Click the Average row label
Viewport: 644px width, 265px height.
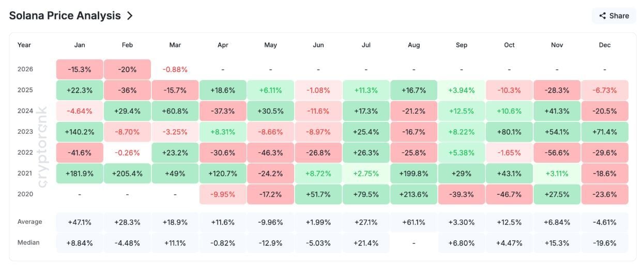click(x=29, y=222)
